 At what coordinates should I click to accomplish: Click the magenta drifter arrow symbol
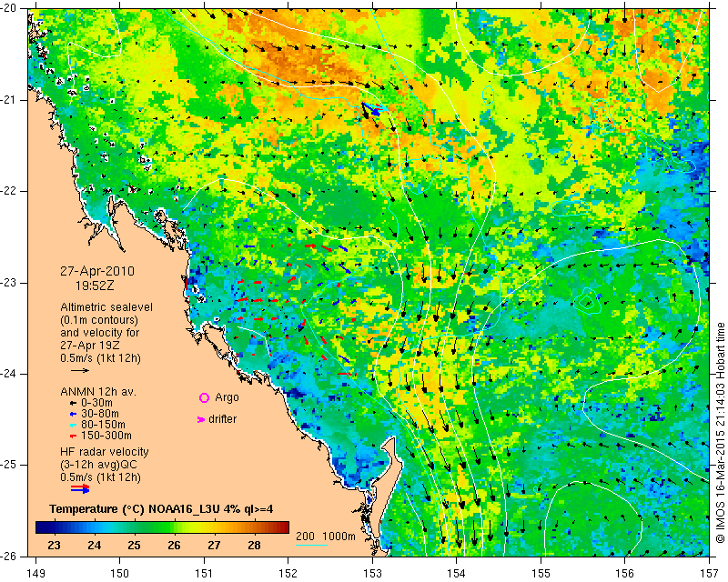pos(201,419)
